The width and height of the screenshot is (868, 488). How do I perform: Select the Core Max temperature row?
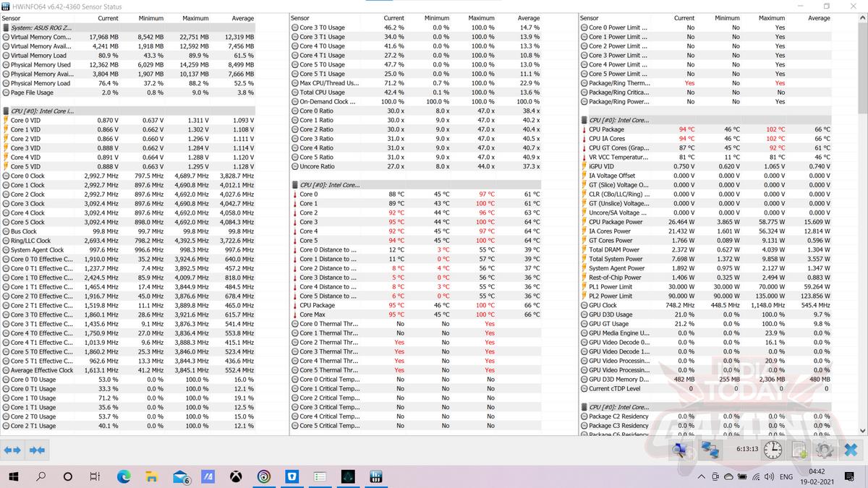[x=416, y=314]
